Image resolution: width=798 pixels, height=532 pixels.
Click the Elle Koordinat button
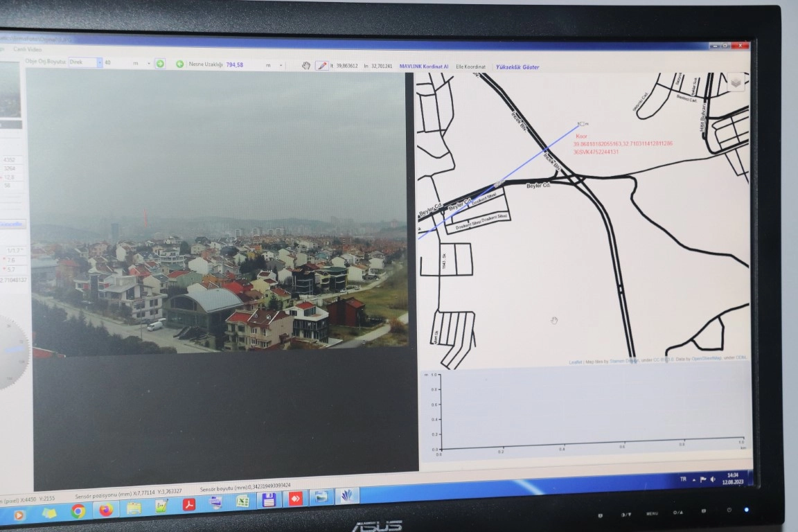pyautogui.click(x=470, y=67)
